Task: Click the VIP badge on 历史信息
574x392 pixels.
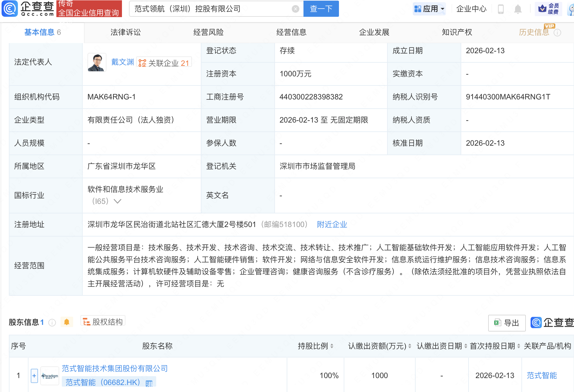Action: click(x=550, y=27)
